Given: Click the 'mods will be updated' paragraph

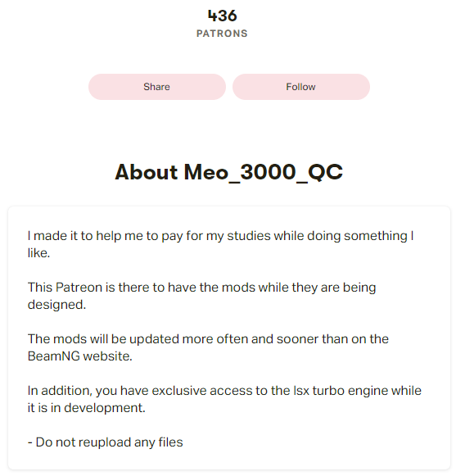Looking at the screenshot, I should point(208,347).
